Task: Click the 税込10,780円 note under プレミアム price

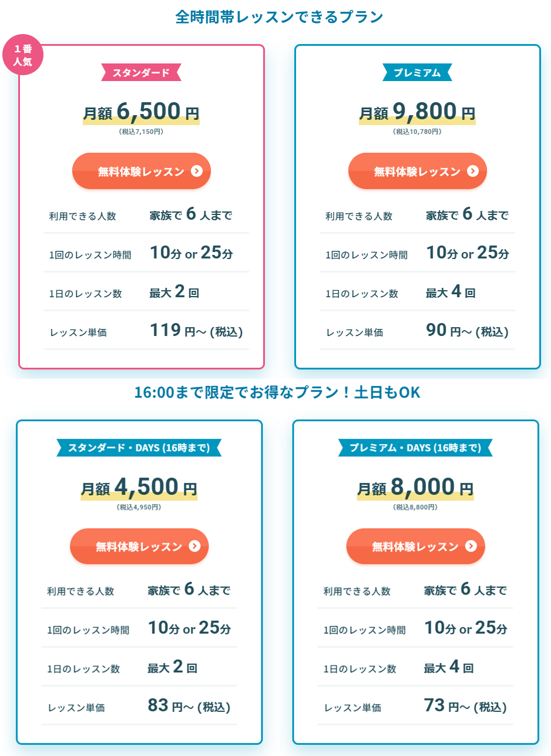Action: click(417, 132)
